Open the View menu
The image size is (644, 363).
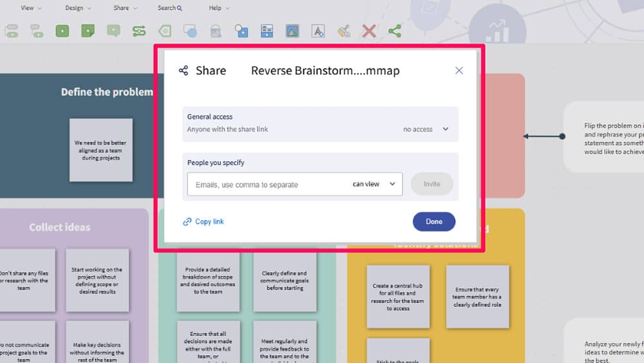[x=30, y=8]
